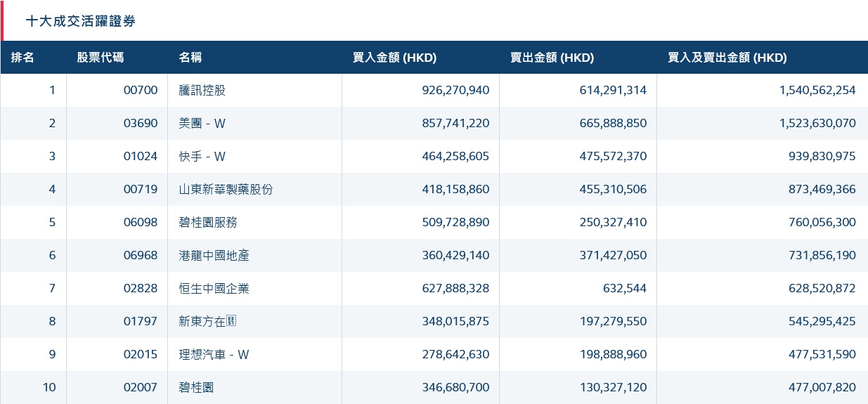This screenshot has height=404, width=868.
Task: Click the 買入金額 (HKD) column header
Action: coord(394,58)
